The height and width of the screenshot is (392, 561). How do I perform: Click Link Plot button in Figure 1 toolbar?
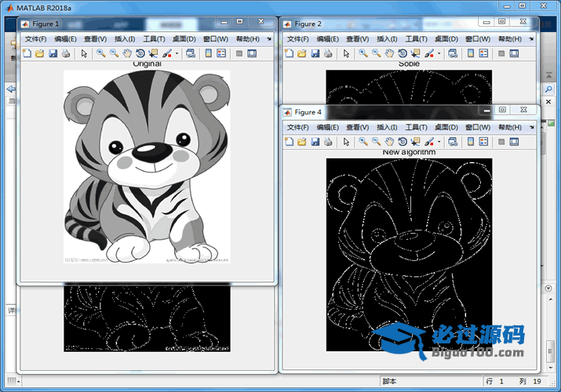191,53
